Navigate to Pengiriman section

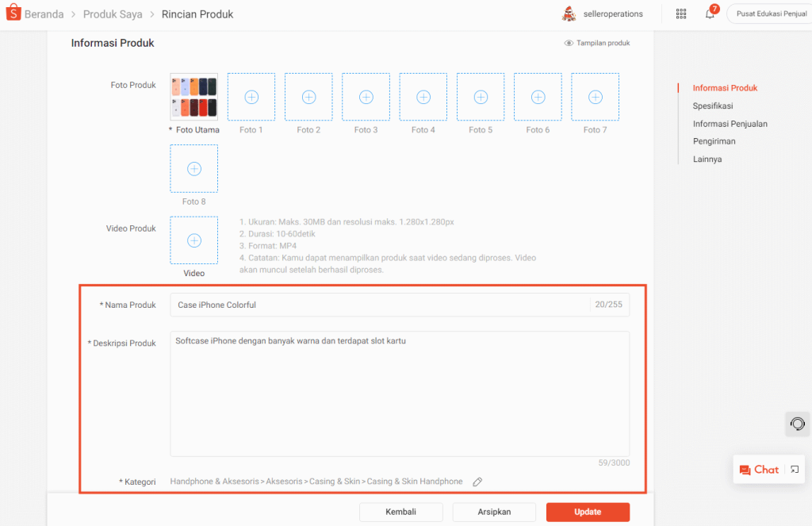714,141
